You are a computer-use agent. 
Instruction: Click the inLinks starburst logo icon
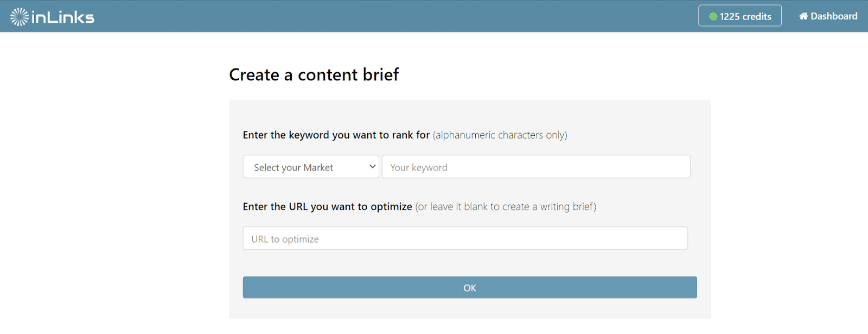pos(20,17)
